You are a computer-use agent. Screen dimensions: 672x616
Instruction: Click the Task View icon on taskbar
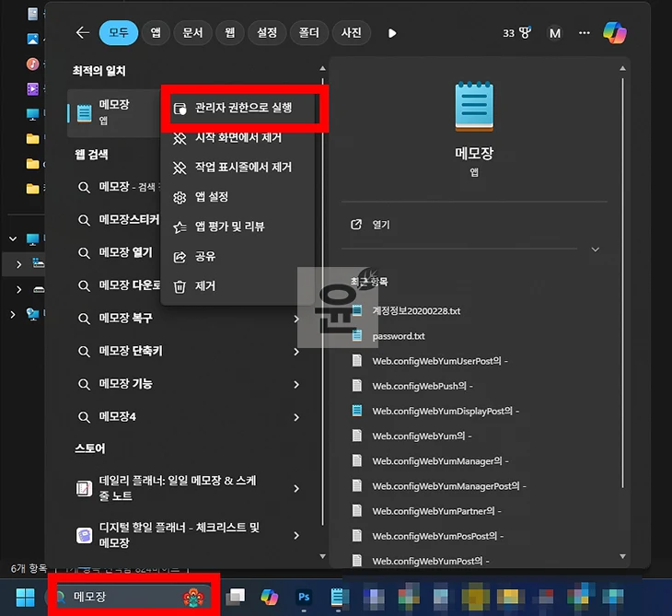[x=237, y=598]
